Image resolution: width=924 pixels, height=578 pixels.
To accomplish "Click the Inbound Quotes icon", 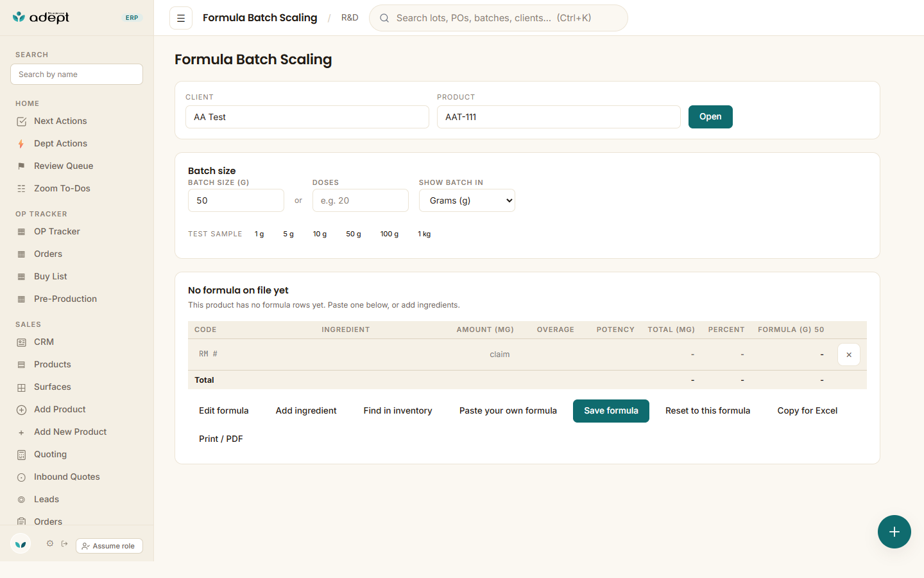I will 21,477.
